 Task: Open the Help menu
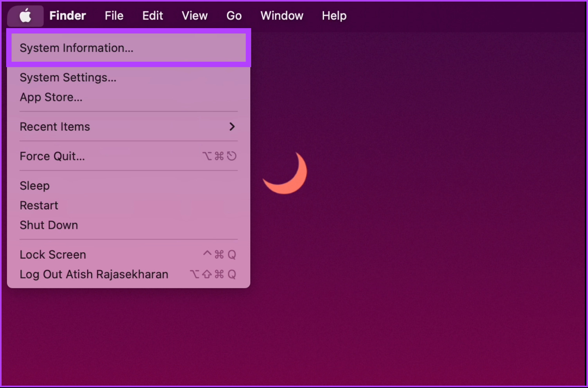(334, 16)
